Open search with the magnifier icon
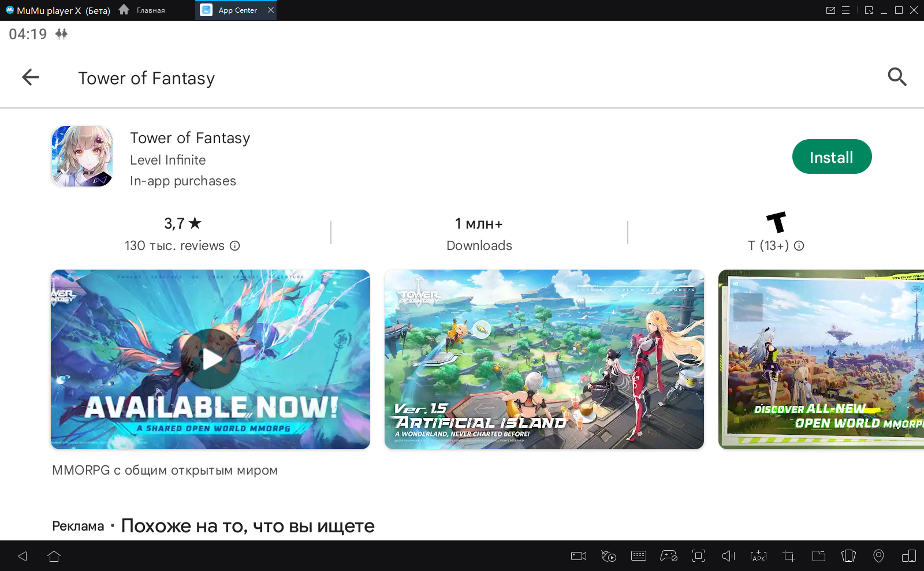The height and width of the screenshot is (571, 924). (x=896, y=77)
